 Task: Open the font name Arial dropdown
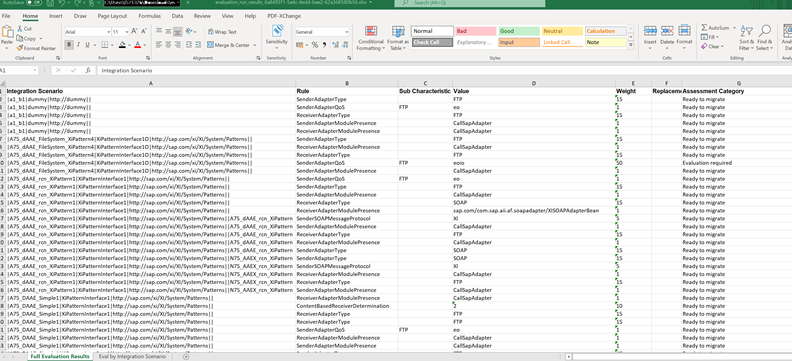[x=108, y=32]
